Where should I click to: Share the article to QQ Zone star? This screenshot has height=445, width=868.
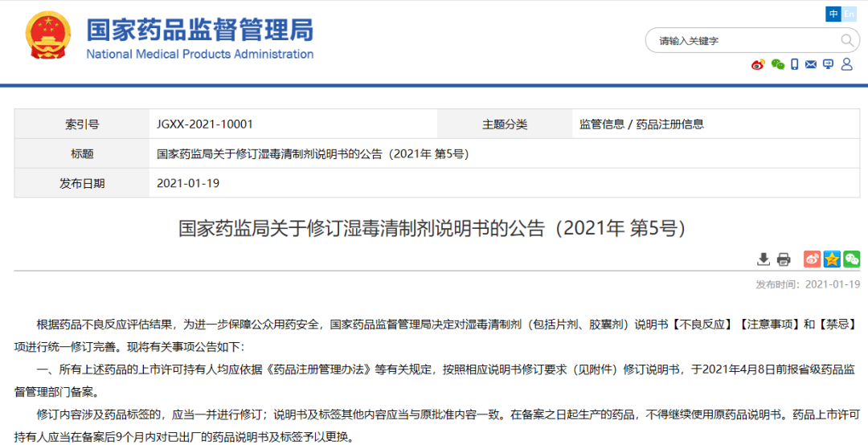click(x=832, y=259)
